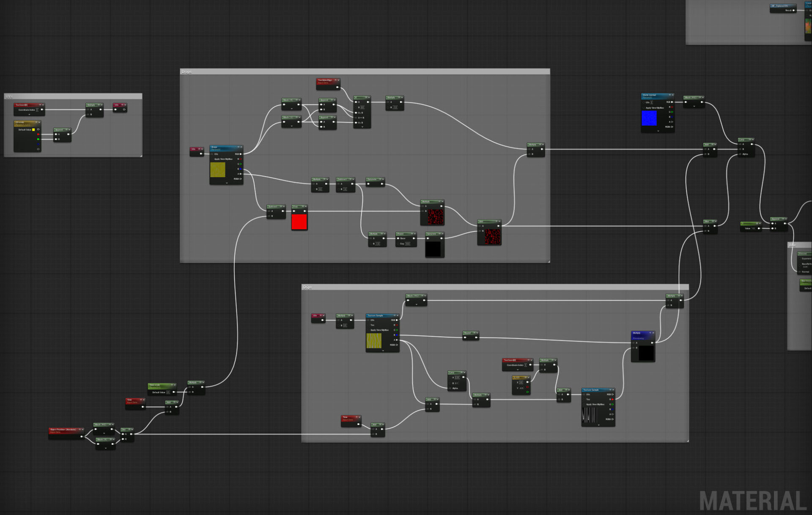Expand the TexCoord node in UVs comment

click(x=29, y=115)
